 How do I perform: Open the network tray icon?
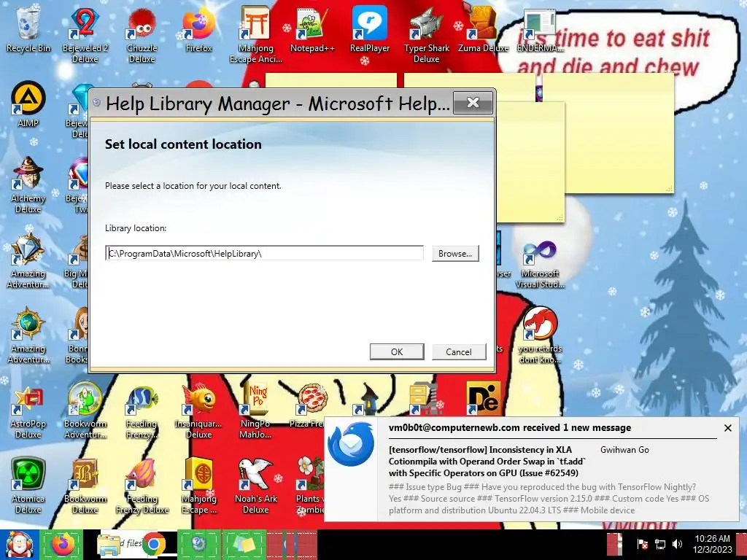pyautogui.click(x=659, y=544)
